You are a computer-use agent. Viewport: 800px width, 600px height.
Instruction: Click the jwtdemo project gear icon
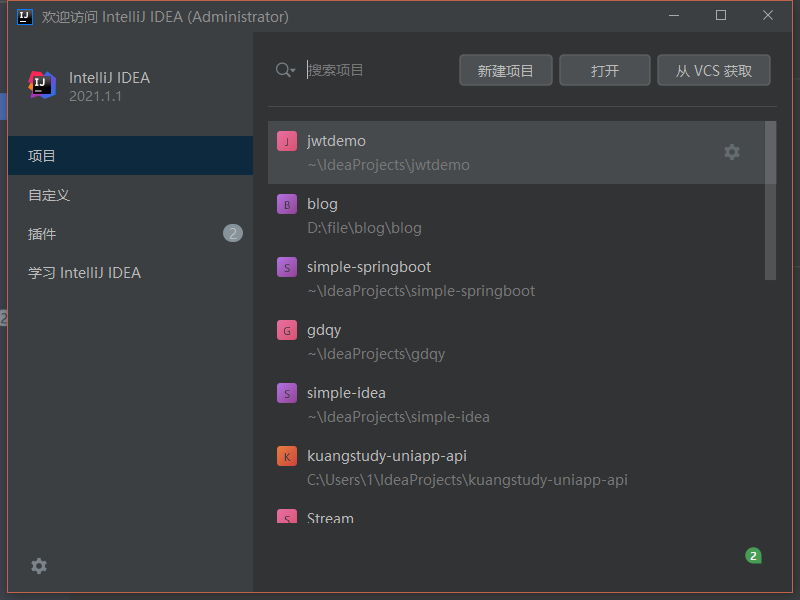[x=732, y=152]
